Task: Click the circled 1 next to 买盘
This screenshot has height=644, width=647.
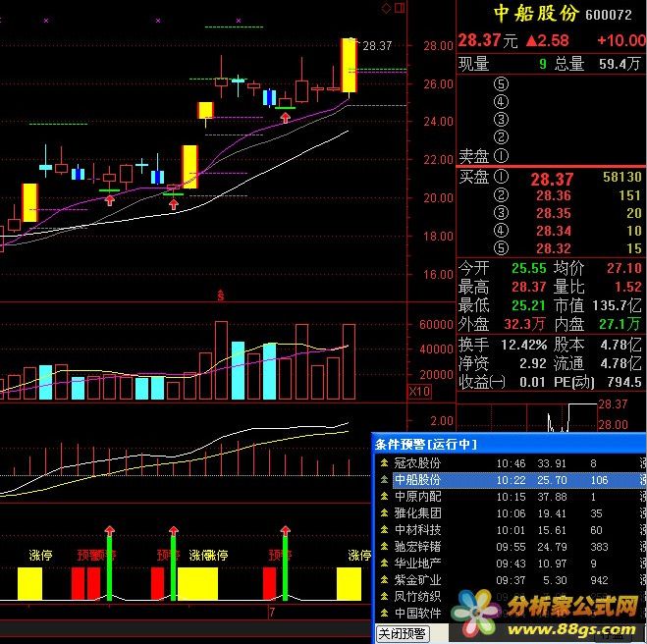Action: click(501, 177)
